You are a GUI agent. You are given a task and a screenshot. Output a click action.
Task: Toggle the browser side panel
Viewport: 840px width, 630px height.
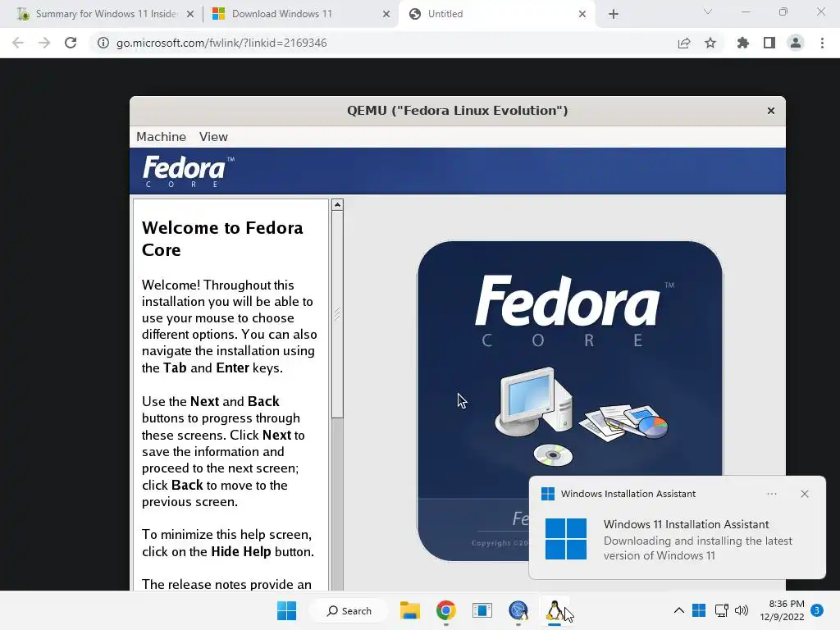pos(769,43)
